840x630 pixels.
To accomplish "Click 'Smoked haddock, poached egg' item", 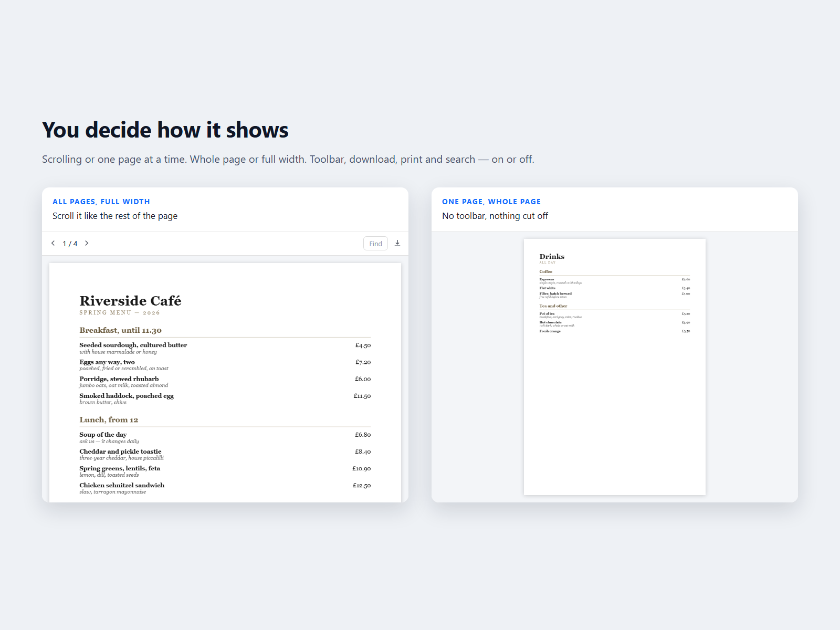I will click(x=127, y=396).
